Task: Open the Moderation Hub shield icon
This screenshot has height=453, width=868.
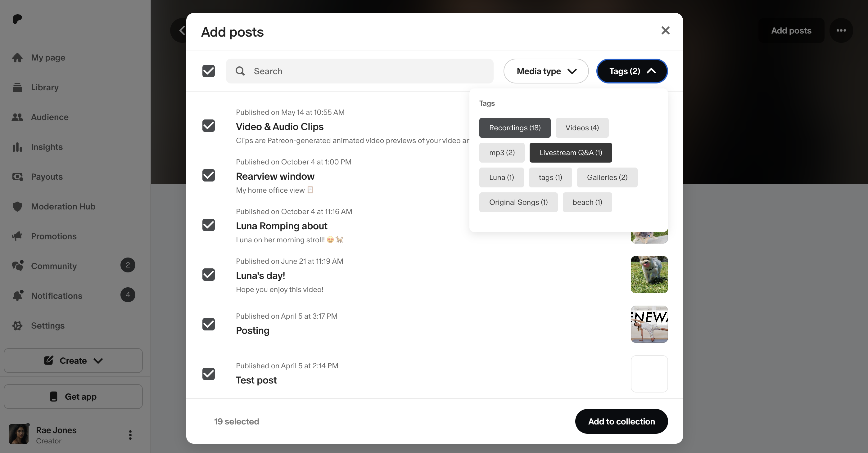Action: tap(17, 206)
